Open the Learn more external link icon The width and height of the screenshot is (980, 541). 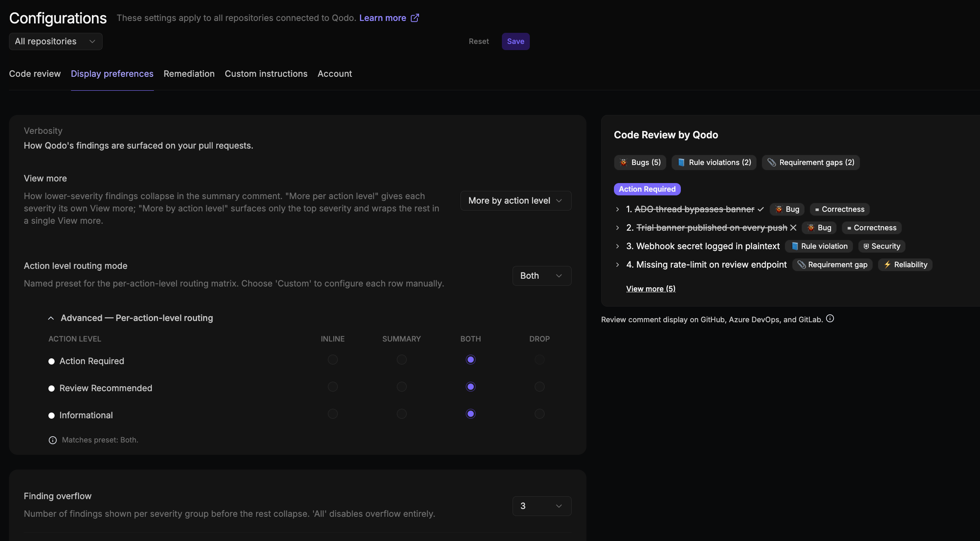click(415, 18)
